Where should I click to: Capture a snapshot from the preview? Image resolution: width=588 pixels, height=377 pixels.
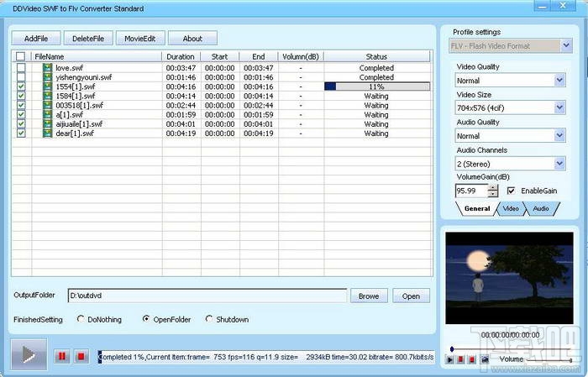click(485, 359)
